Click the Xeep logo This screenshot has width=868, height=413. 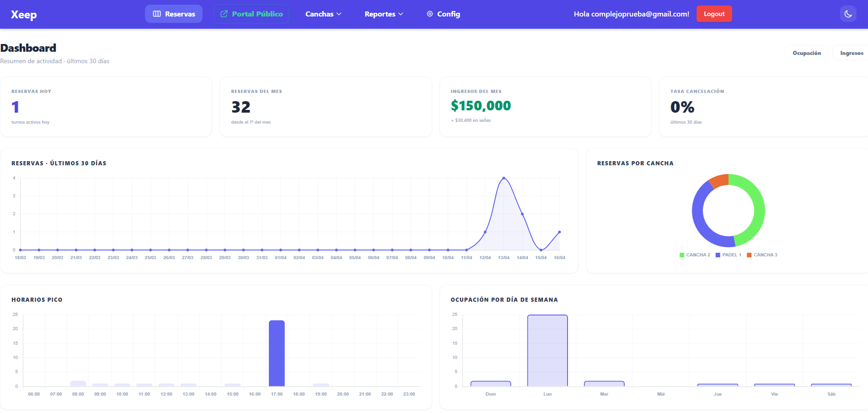click(x=24, y=14)
